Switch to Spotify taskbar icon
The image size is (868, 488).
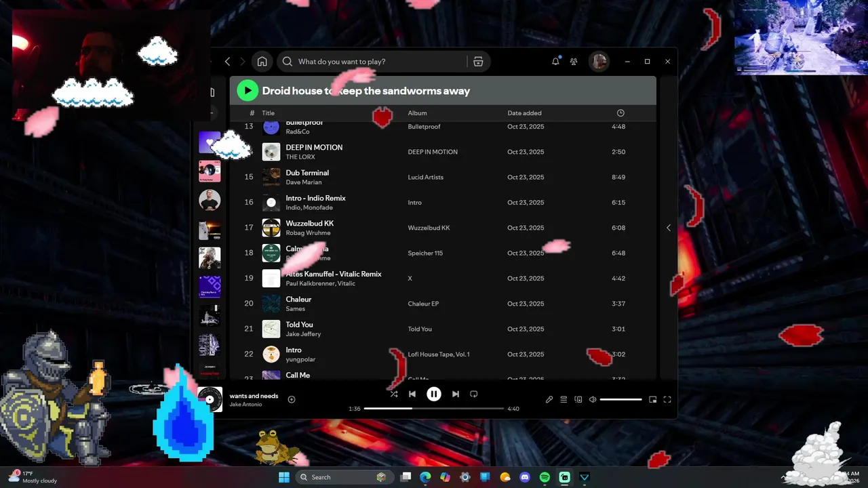coord(545,477)
